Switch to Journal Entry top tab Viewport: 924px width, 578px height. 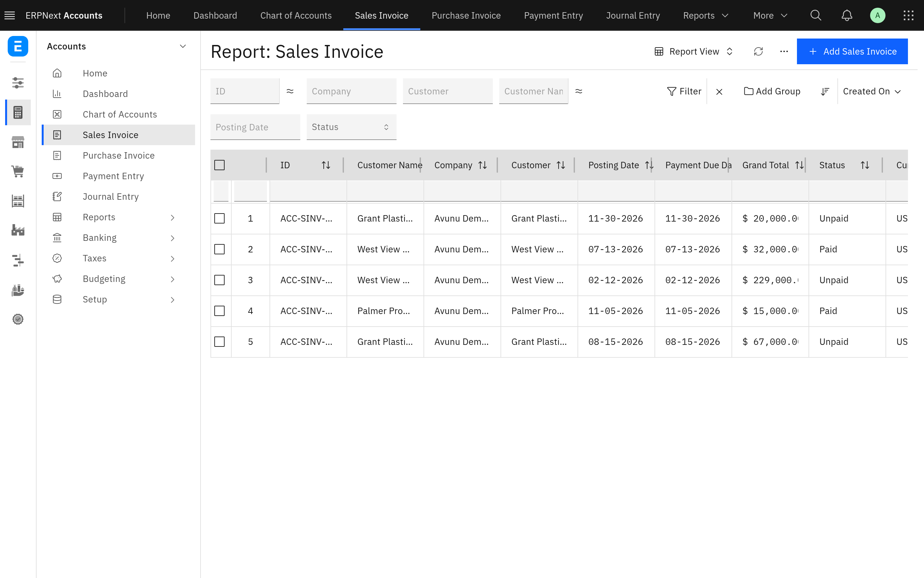click(x=633, y=15)
